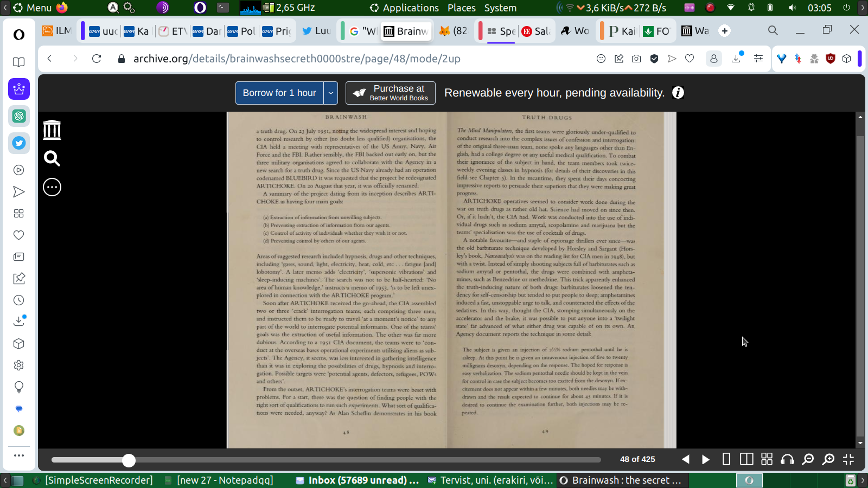
Task: Open the Player sidebar panel
Action: click(19, 170)
